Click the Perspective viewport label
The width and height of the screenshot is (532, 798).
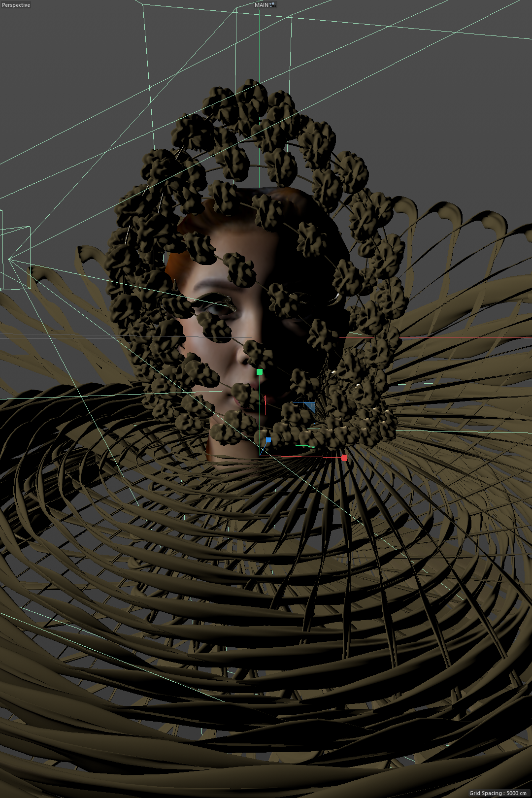tap(16, 5)
